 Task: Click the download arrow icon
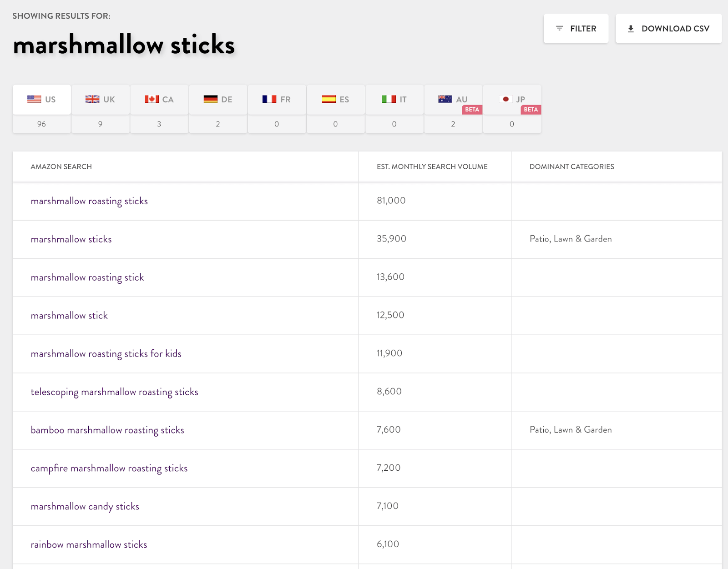631,29
